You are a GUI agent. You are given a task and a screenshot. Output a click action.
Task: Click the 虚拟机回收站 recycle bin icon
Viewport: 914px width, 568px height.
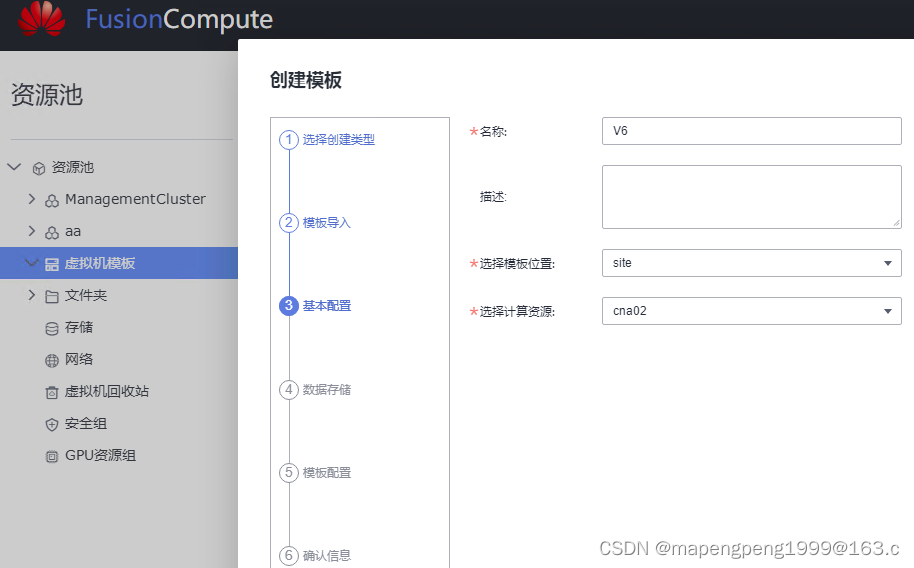coord(52,392)
